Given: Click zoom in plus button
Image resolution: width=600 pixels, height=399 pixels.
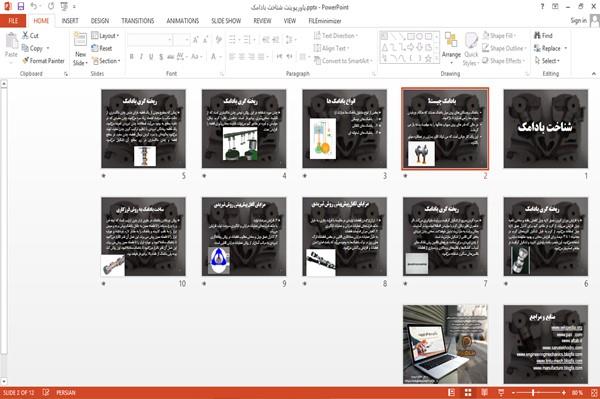Looking at the screenshot, I should pos(564,392).
